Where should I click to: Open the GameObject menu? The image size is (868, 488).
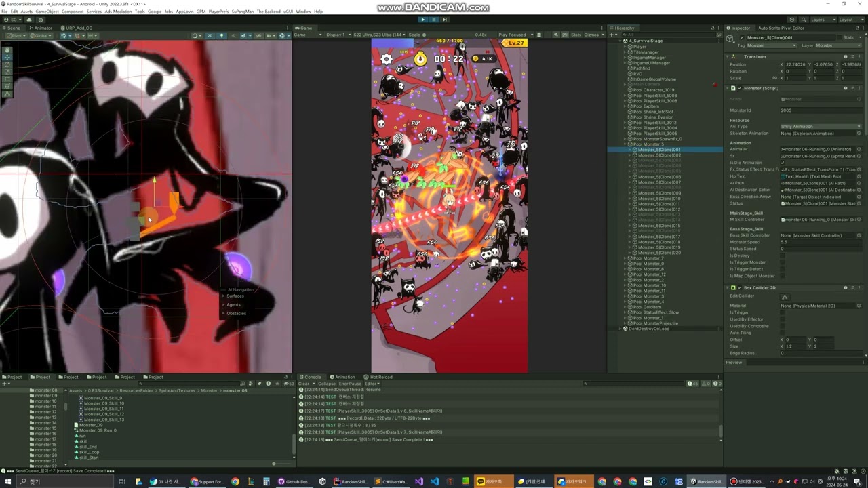click(x=47, y=12)
